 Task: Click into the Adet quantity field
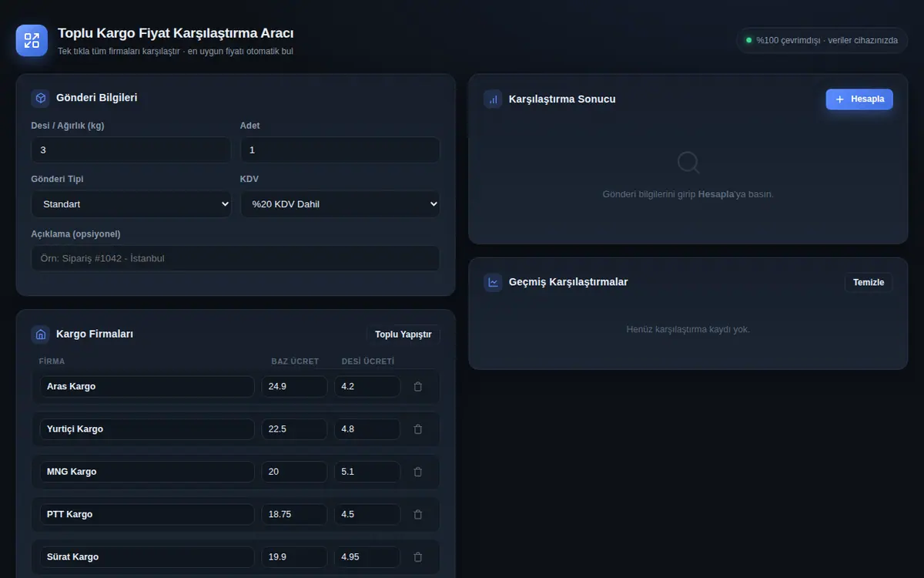pos(340,150)
